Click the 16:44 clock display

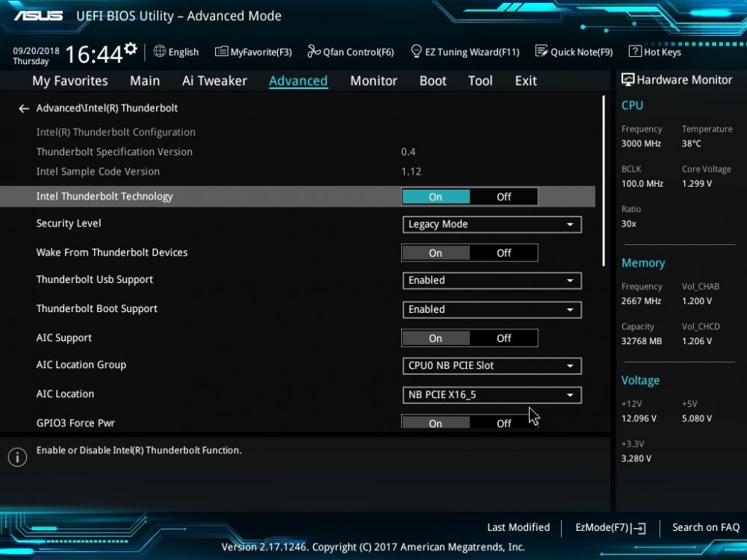(x=94, y=55)
